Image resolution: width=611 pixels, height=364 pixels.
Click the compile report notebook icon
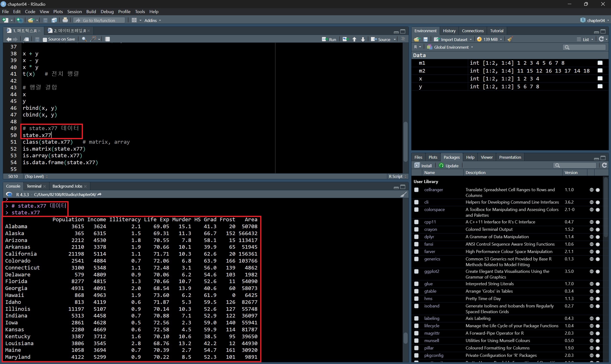pos(107,39)
